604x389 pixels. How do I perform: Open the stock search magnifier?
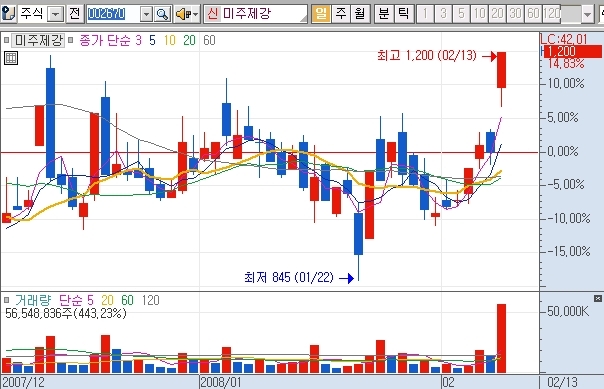coord(163,14)
